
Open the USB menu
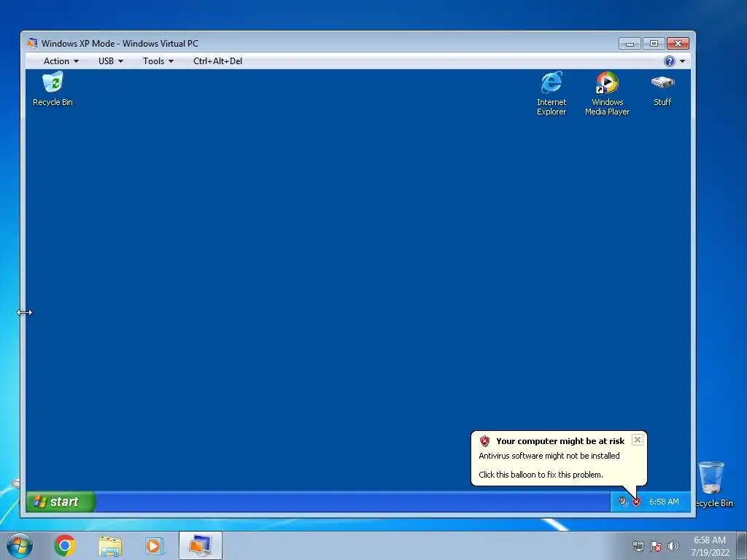point(111,61)
